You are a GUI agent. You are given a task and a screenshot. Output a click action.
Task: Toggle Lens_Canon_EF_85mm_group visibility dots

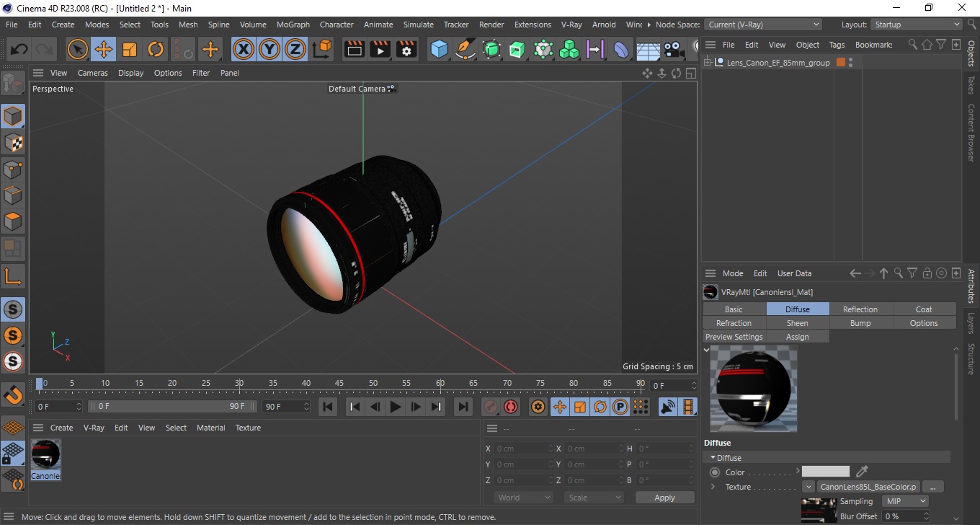coord(851,63)
